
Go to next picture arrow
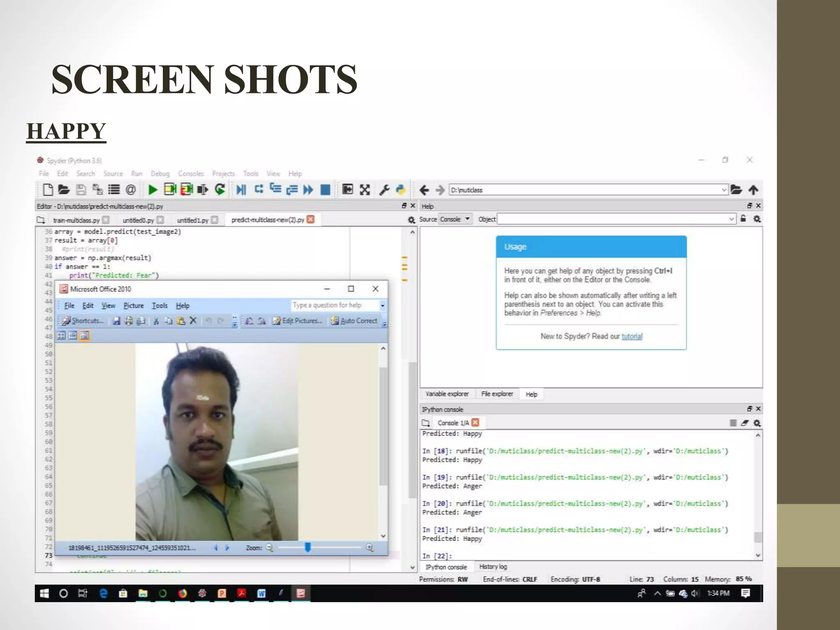227,548
